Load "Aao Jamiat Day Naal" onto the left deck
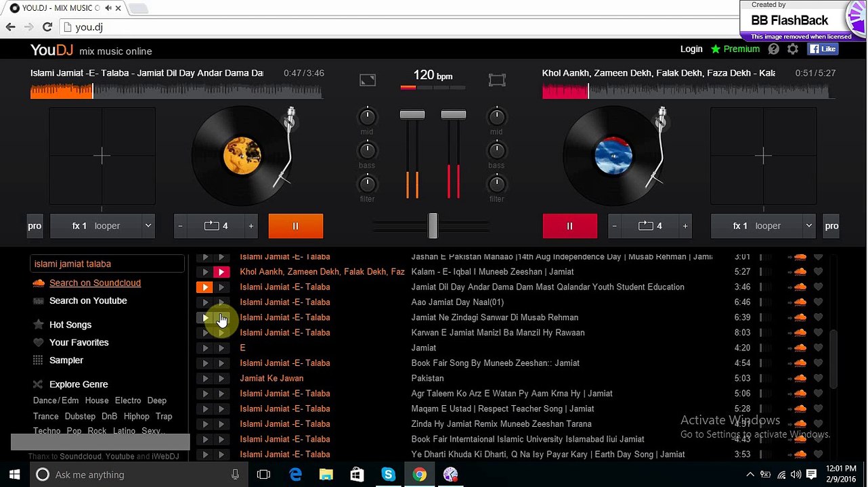Image resolution: width=868 pixels, height=487 pixels. pyautogui.click(x=204, y=302)
